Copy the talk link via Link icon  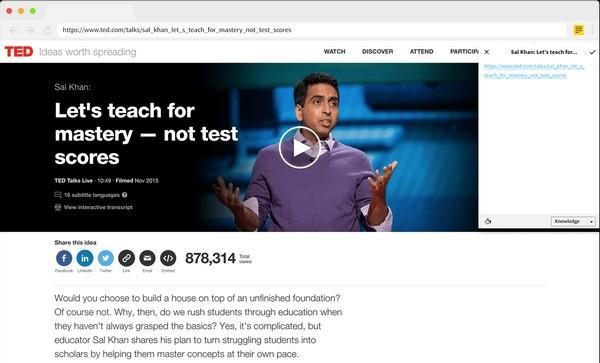(x=126, y=258)
